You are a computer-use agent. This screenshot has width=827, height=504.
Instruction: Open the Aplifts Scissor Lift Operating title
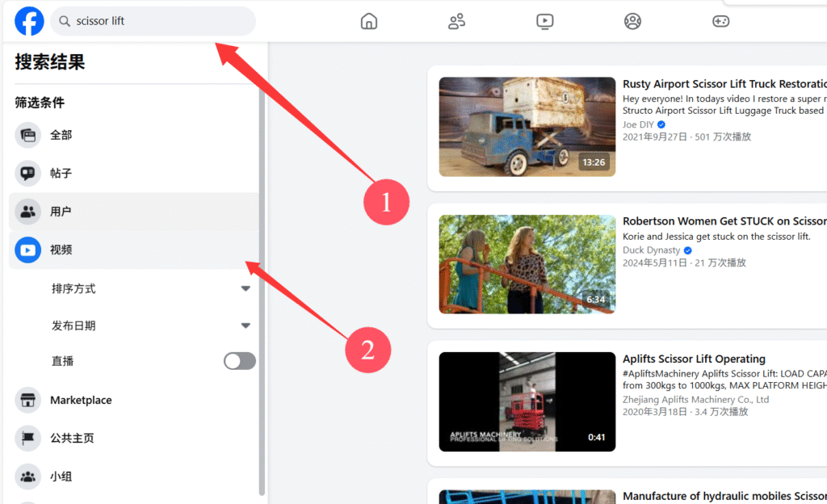click(x=694, y=359)
